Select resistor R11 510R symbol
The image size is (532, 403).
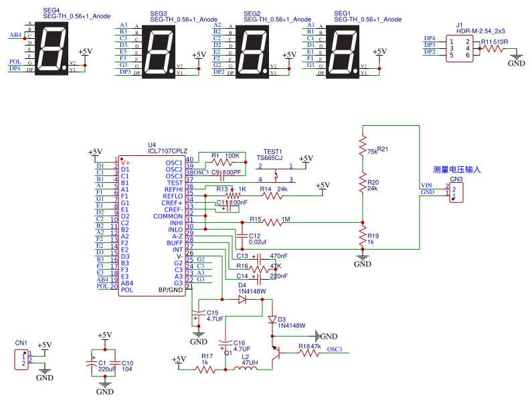[x=493, y=49]
